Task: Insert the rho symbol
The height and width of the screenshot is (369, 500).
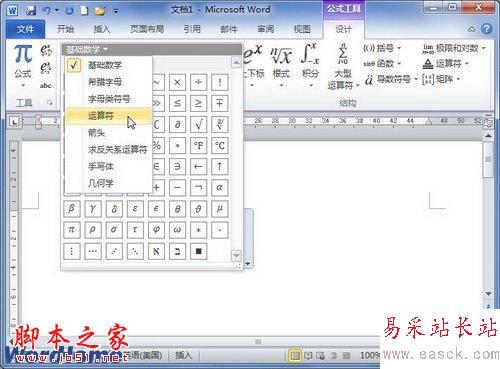Action: click(x=93, y=230)
